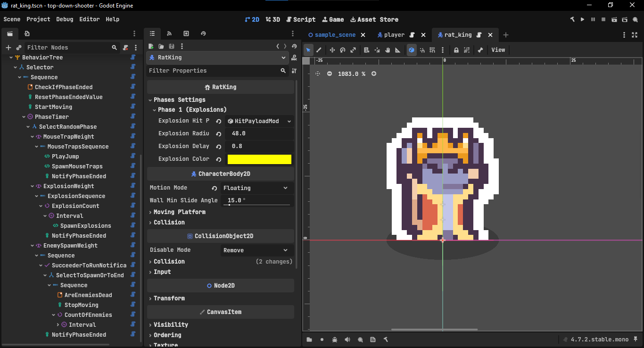Open the Audio bottom panel speaker icon
Screen dimensions: 644x348
coord(347,340)
